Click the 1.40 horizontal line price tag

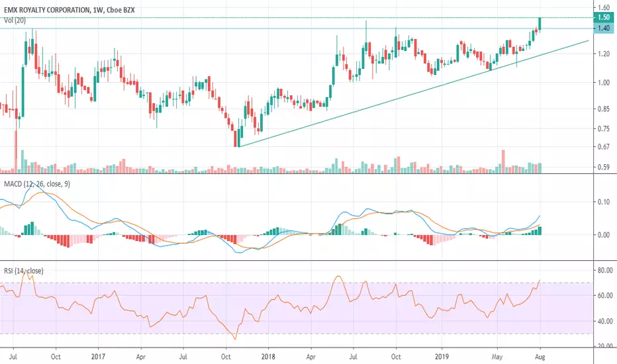click(x=604, y=28)
